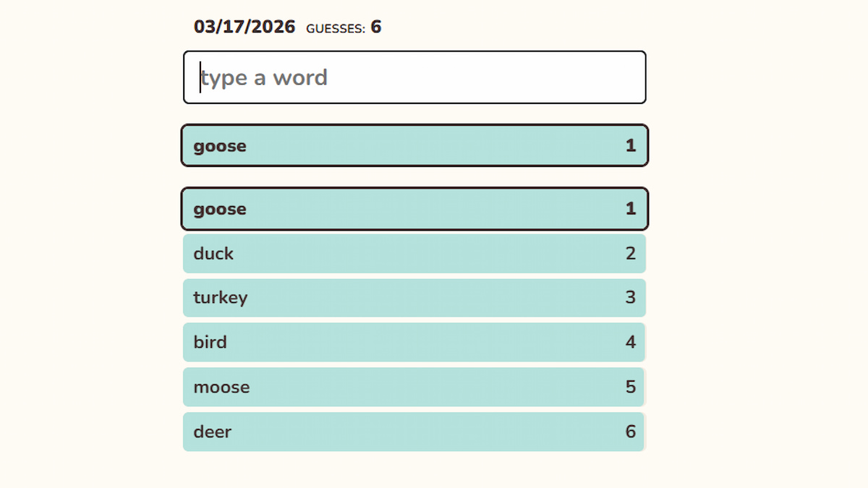
Task: Select the duck guess row
Action: (x=414, y=254)
